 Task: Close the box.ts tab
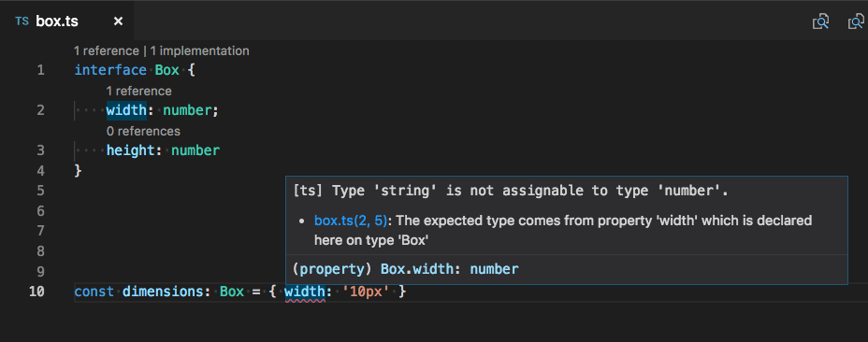tap(118, 21)
